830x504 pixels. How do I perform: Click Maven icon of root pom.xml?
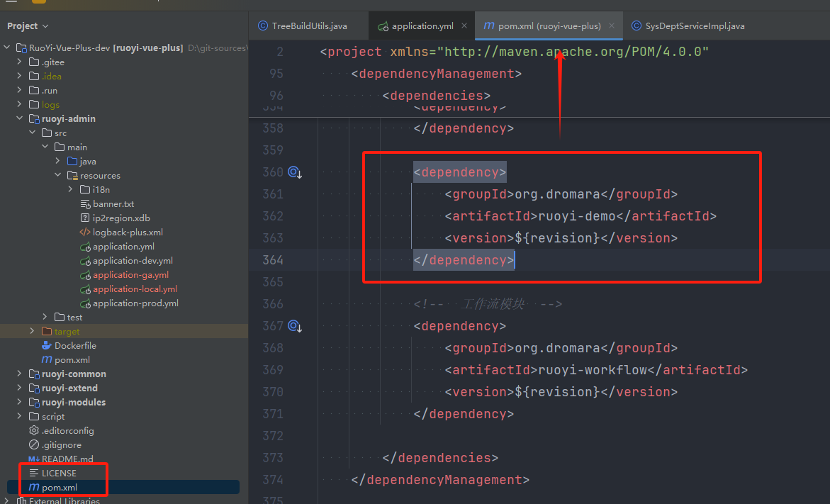(34, 487)
